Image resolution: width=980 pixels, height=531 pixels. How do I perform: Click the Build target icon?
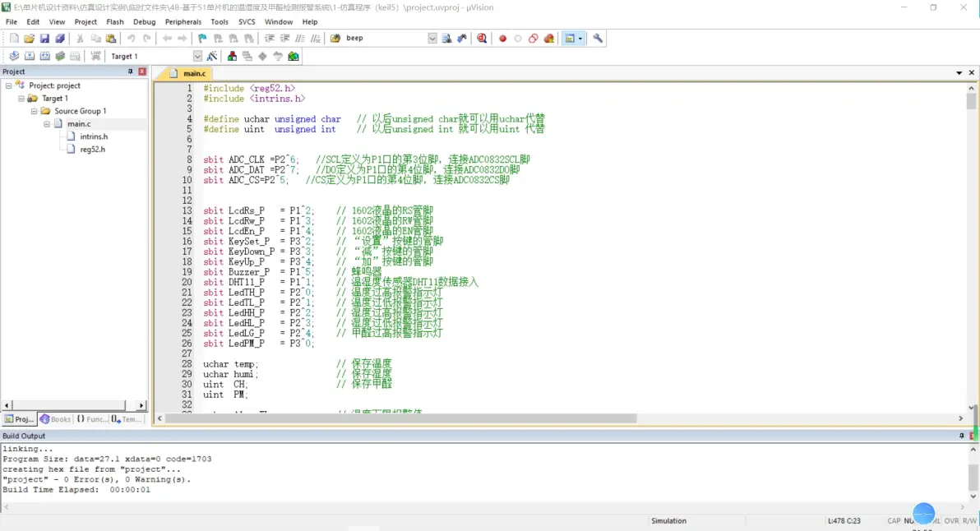pyautogui.click(x=30, y=56)
